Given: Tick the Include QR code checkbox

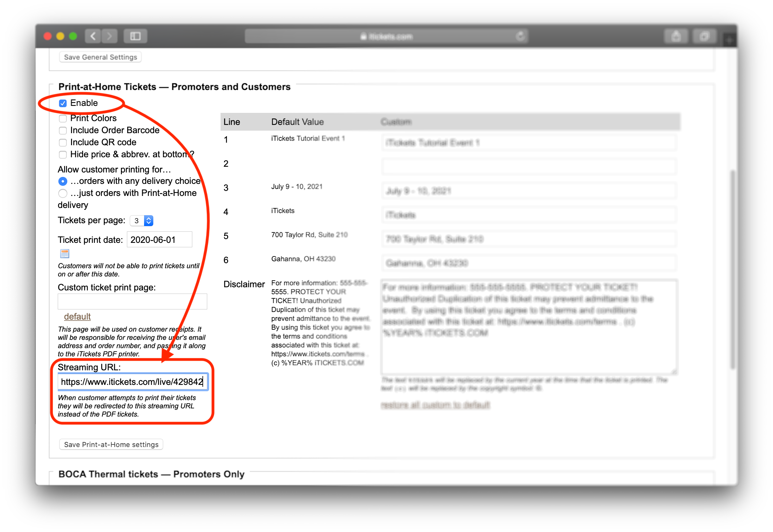Looking at the screenshot, I should pos(63,143).
